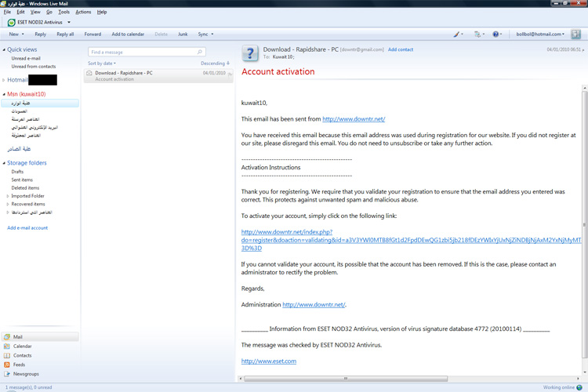Viewport: 588px width, 392px height.
Task: Open the Calendar icon in sidebar
Action: (7, 346)
